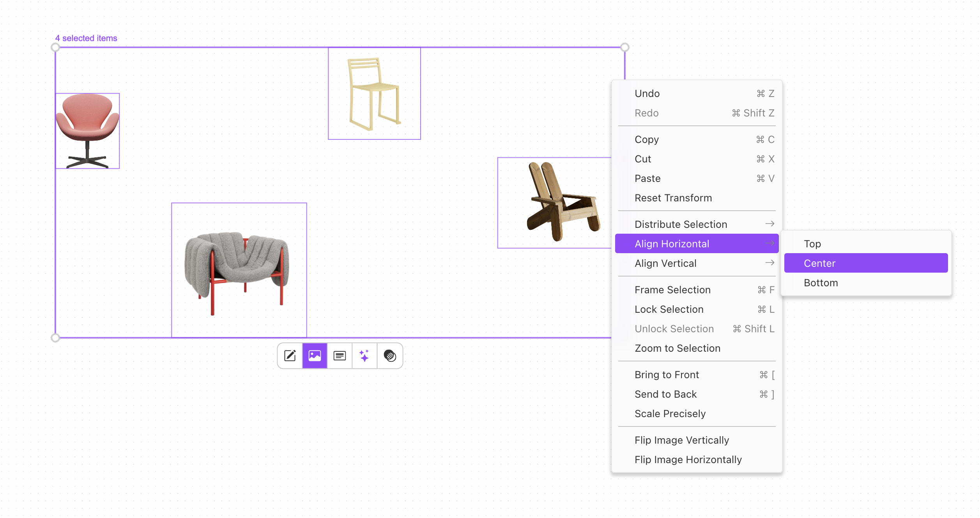Choose Copy from context menu
Image resolution: width=980 pixels, height=518 pixels.
(697, 139)
